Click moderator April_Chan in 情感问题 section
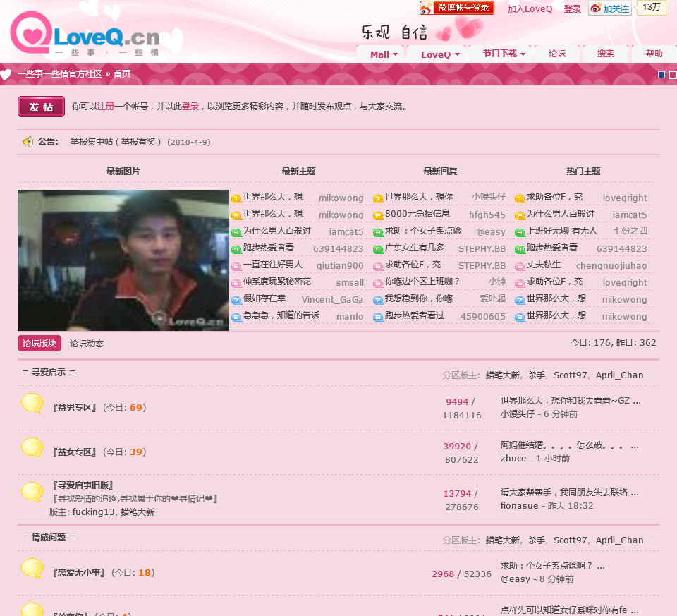 pyautogui.click(x=620, y=540)
